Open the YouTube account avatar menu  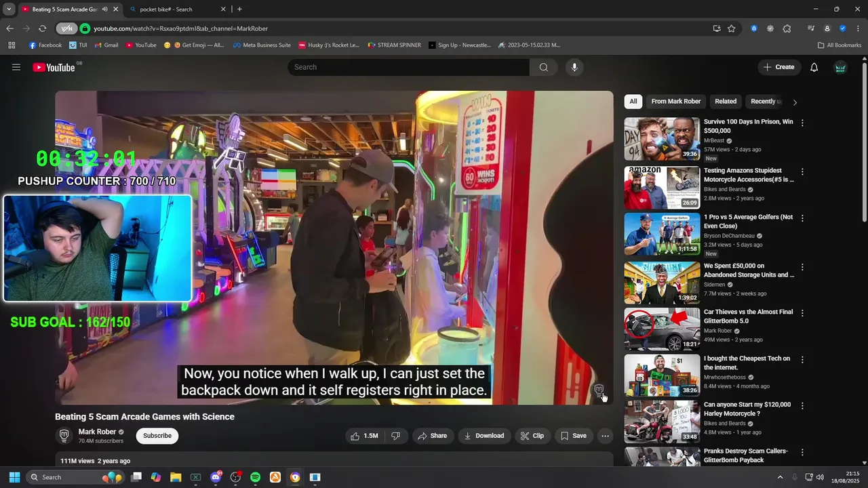(840, 67)
